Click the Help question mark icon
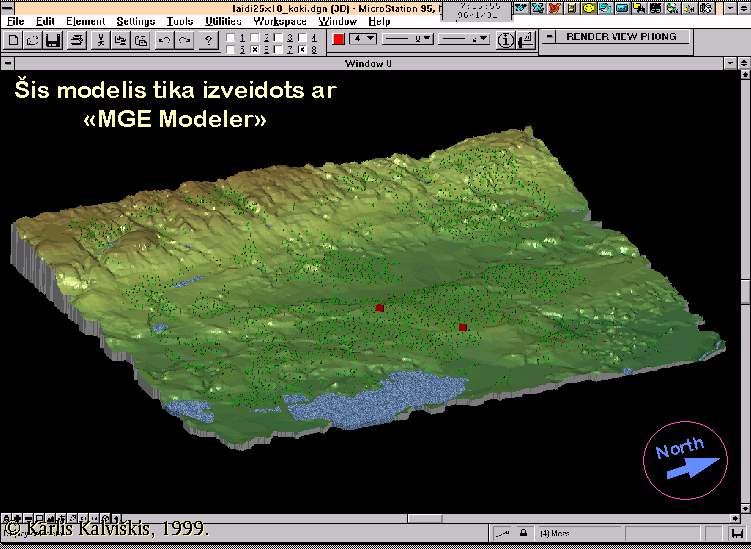The height and width of the screenshot is (549, 751). [208, 41]
